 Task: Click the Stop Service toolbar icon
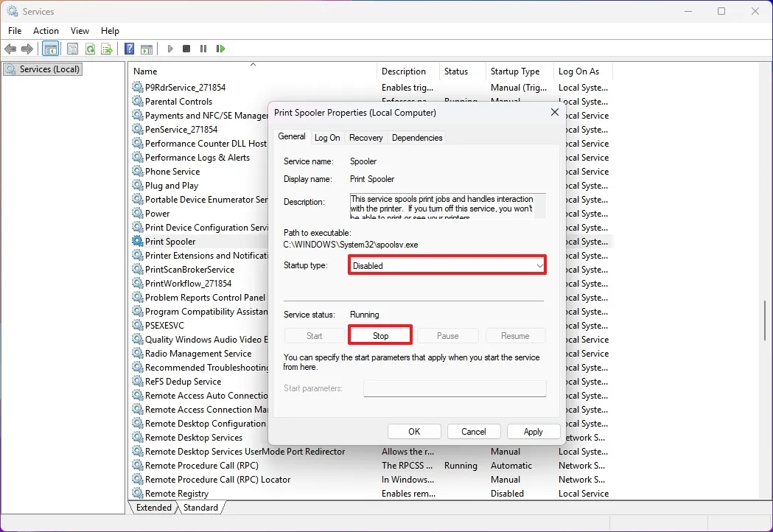point(186,49)
